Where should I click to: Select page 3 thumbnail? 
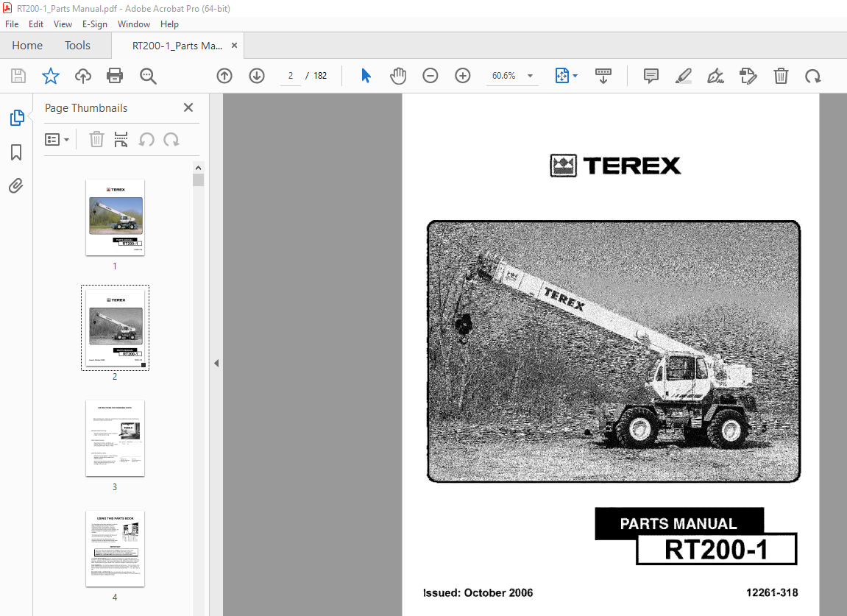tap(115, 438)
